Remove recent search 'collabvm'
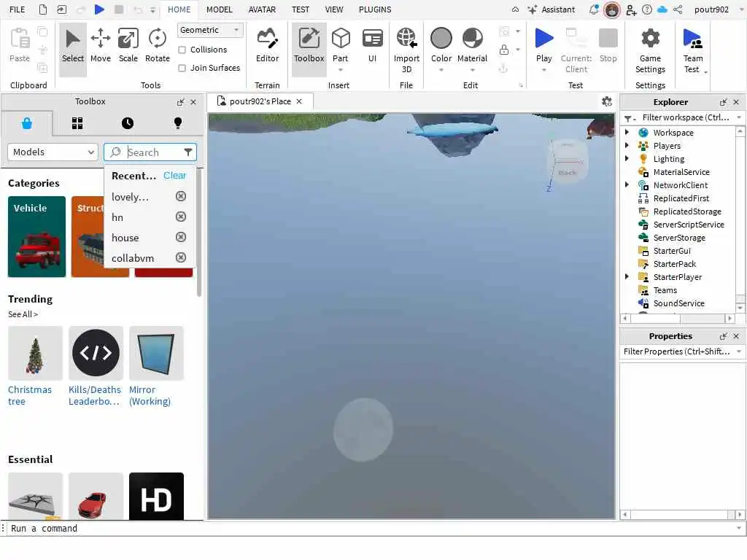 click(181, 257)
